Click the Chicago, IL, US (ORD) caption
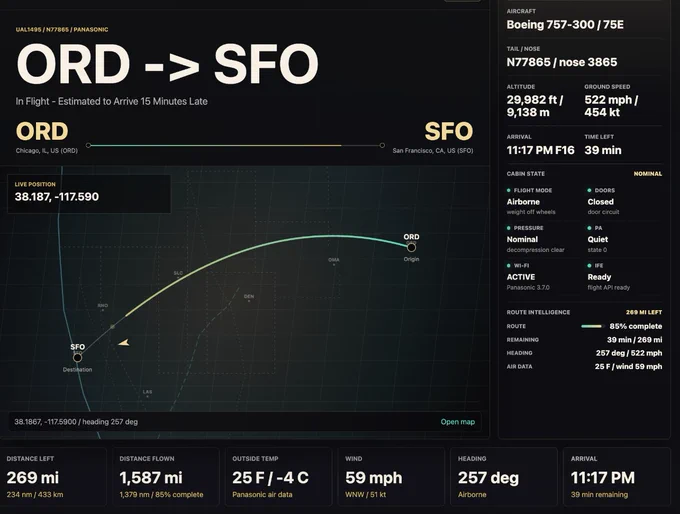This screenshot has height=514, width=680. (46, 151)
